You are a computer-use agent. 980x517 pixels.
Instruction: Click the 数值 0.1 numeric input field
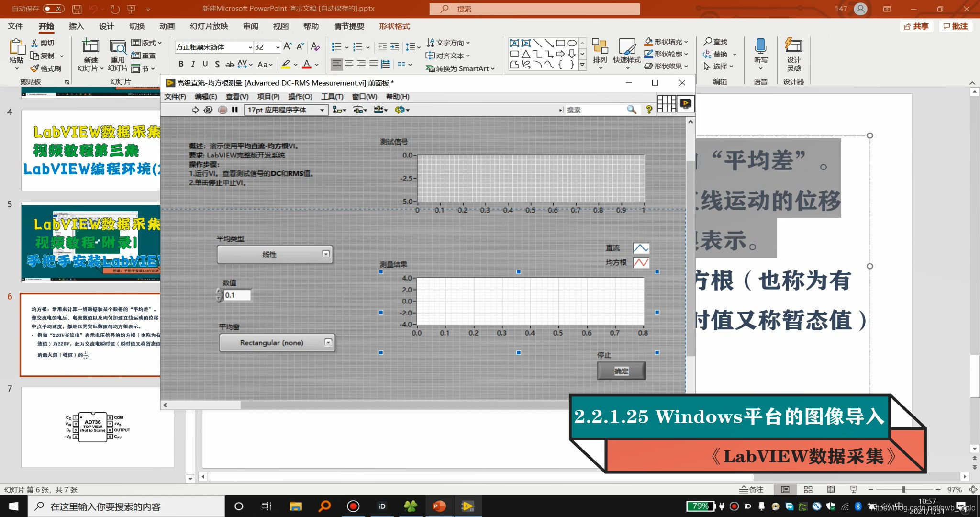coord(237,295)
